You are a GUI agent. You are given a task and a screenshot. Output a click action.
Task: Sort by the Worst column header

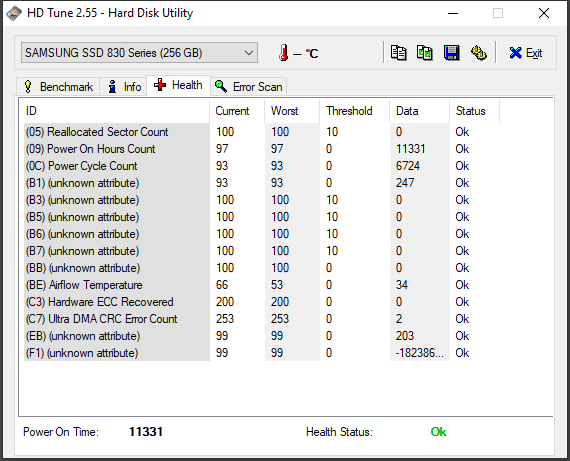pos(292,111)
